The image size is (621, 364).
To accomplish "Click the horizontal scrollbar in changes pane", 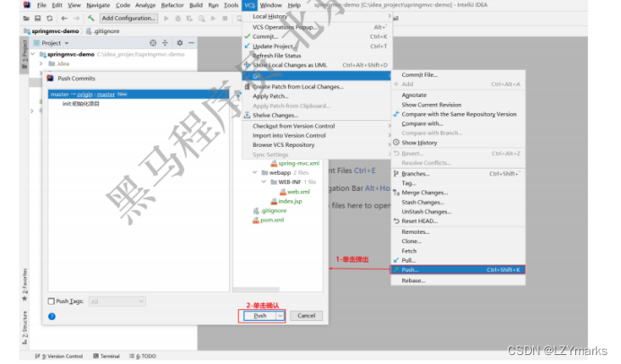I will point(257,290).
